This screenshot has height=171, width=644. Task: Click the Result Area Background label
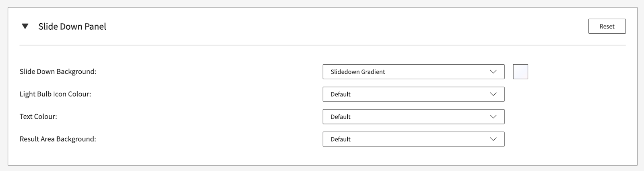58,139
